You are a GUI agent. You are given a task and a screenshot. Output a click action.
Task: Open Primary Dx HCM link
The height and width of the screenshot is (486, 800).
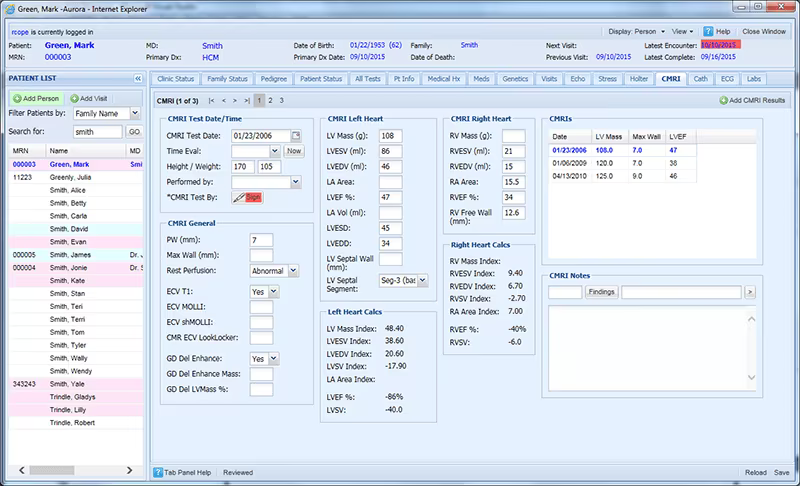(x=210, y=58)
